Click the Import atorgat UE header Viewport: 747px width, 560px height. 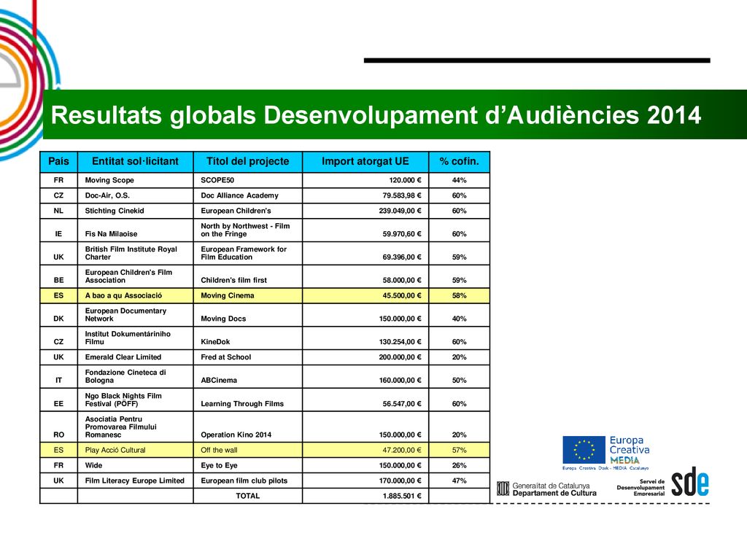365,161
